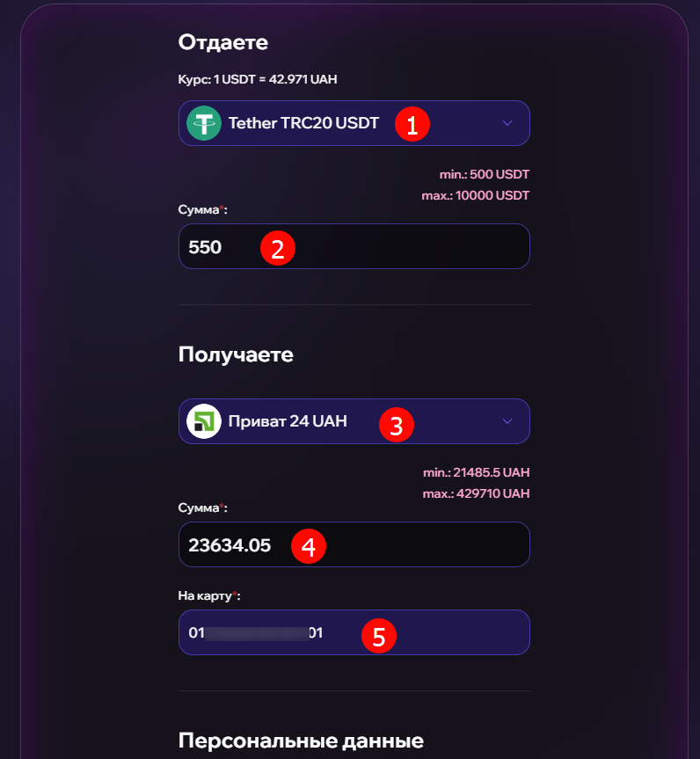This screenshot has width=700, height=759.
Task: Click the max.: 429710 UAH limit text
Action: (476, 493)
